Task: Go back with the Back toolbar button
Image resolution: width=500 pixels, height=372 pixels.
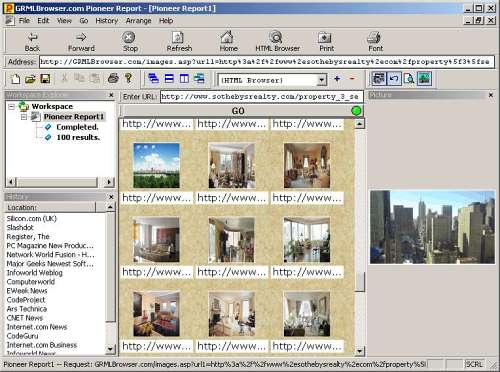Action: 32,42
